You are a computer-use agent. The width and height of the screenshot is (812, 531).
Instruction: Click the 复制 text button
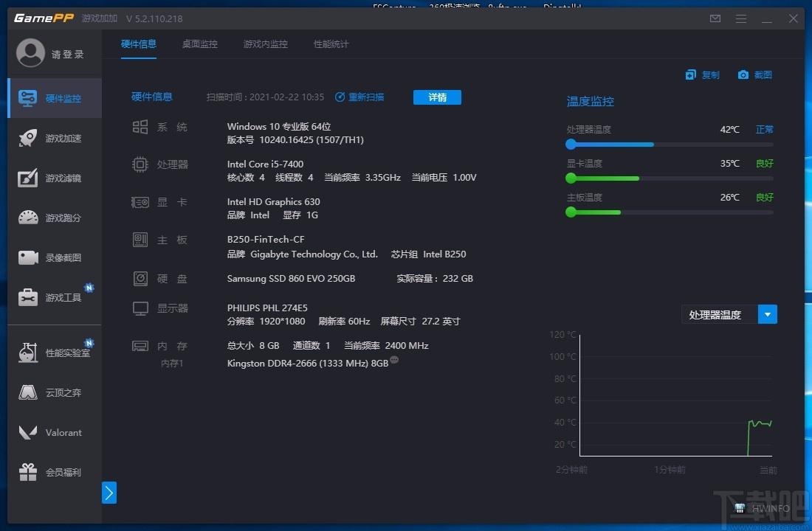710,75
